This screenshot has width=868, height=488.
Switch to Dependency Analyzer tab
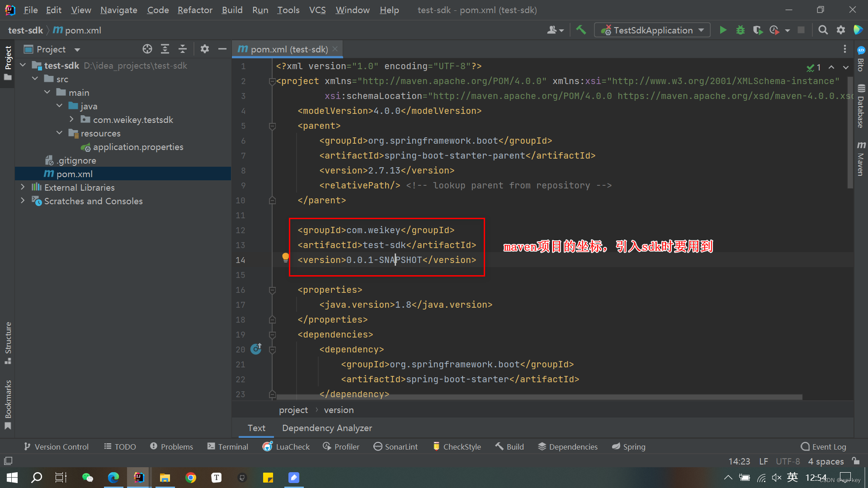point(327,428)
